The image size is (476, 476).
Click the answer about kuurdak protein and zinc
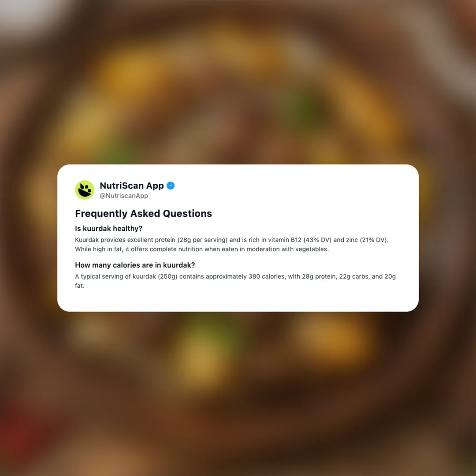tap(232, 244)
